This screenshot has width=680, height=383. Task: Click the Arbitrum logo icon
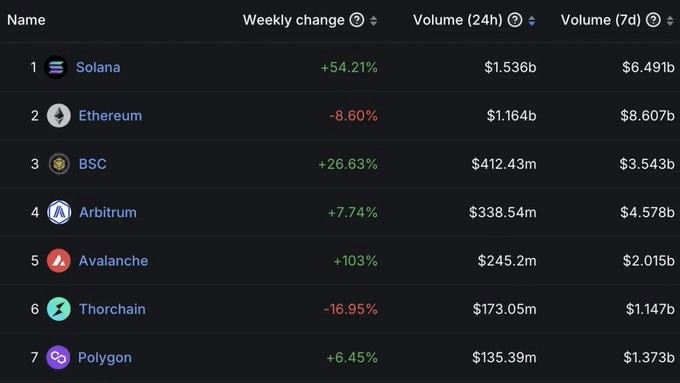59,212
